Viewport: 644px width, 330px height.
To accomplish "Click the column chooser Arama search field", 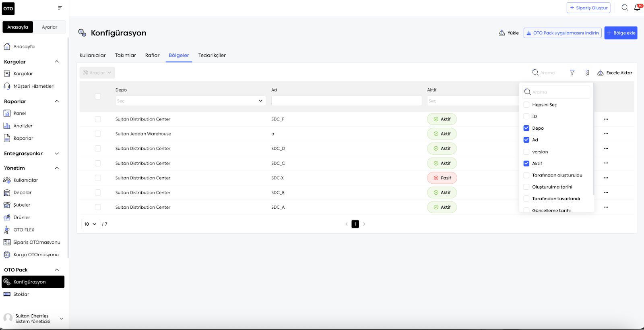I will coord(556,92).
